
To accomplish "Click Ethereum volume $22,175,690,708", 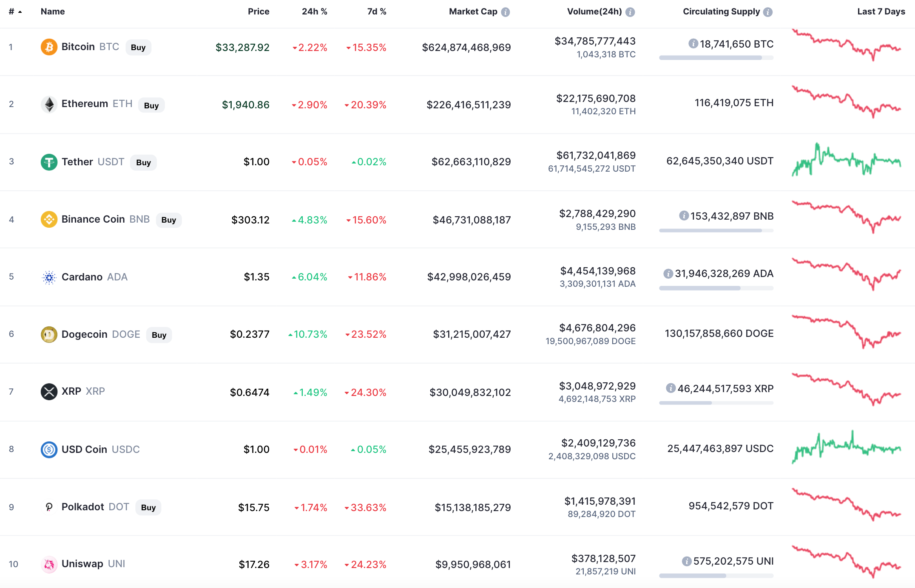I will pyautogui.click(x=596, y=98).
